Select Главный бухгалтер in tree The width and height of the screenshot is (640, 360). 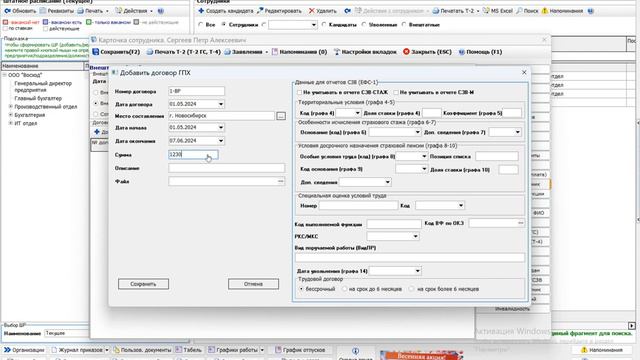(x=38, y=98)
